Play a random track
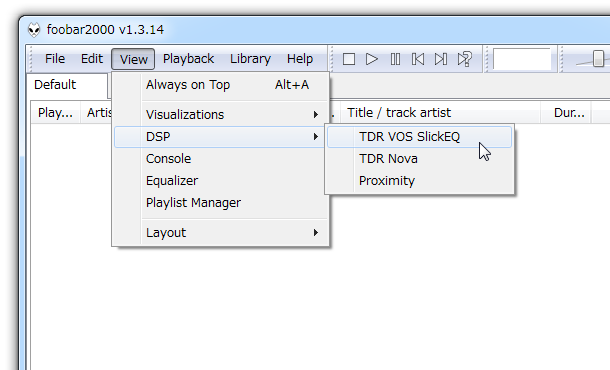Viewport: 610px width, 370px height. (x=465, y=59)
